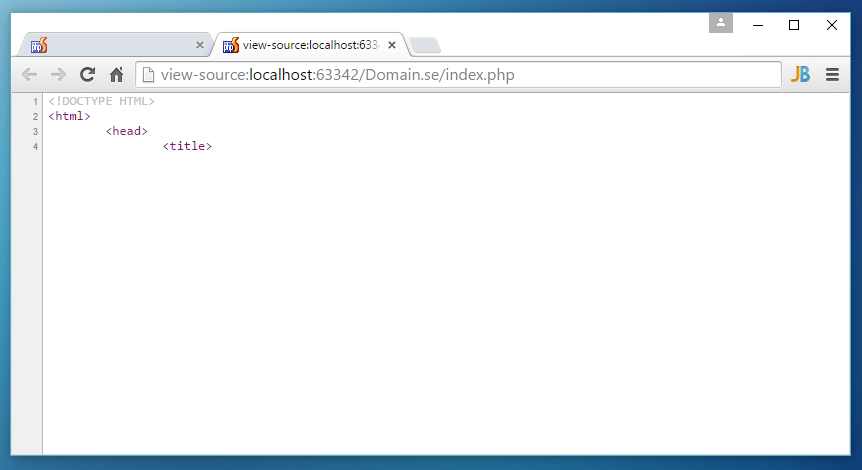Image resolution: width=862 pixels, height=470 pixels.
Task: Click the <title> tag in the source
Action: pyautogui.click(x=187, y=146)
